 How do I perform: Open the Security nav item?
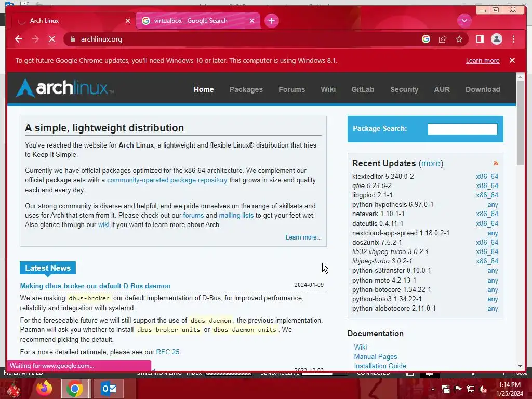(x=404, y=89)
